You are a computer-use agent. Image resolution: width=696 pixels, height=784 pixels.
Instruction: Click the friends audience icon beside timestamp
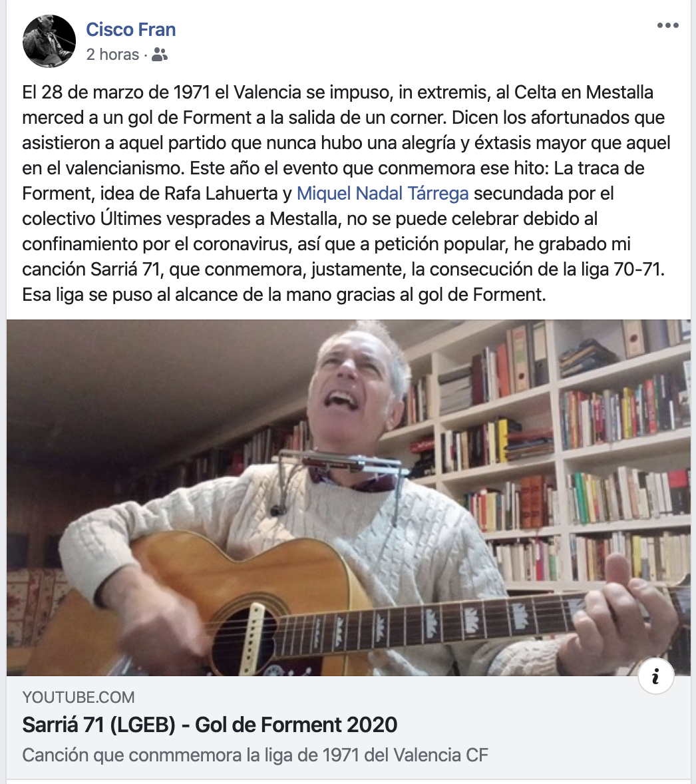click(x=160, y=54)
